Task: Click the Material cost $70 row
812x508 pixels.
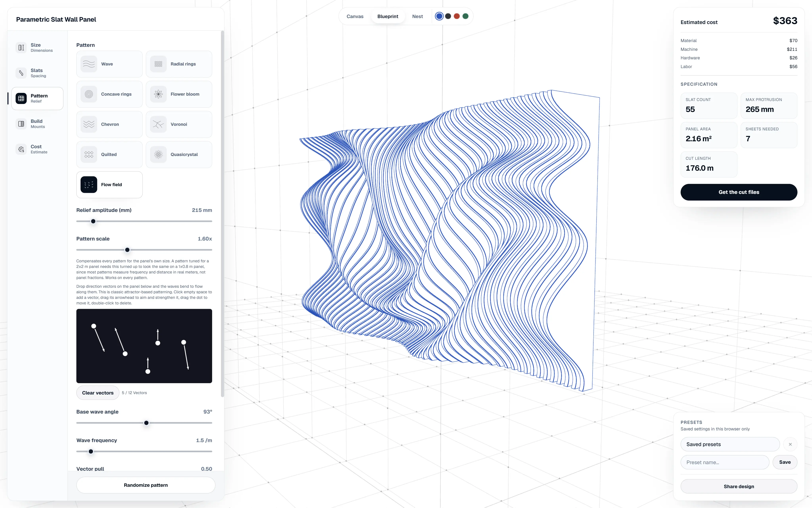Action: pos(739,41)
